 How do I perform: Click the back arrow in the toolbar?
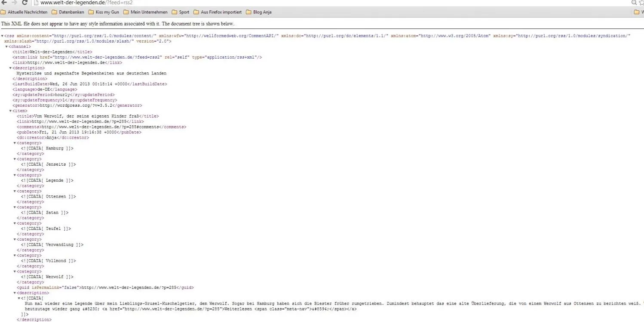[x=4, y=3]
